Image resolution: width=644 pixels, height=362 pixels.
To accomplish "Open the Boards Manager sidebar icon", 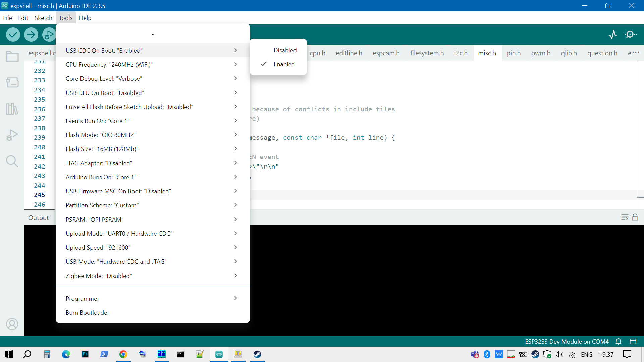I will [x=12, y=82].
